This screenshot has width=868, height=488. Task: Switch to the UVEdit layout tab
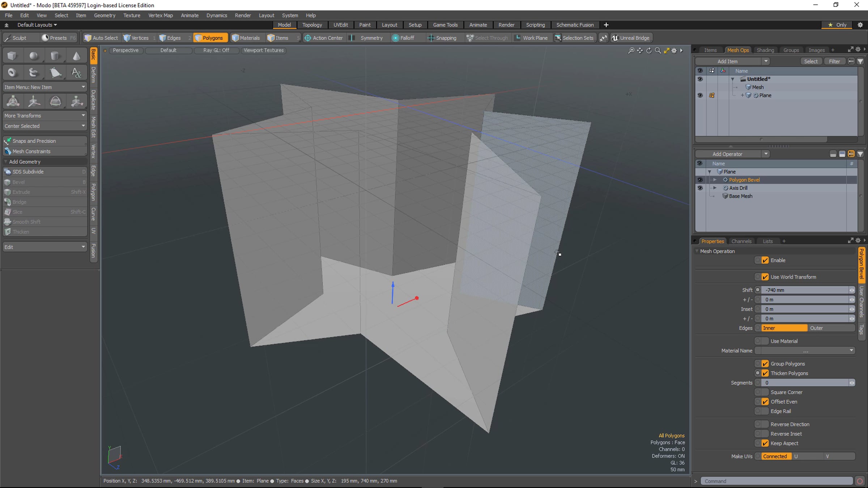pyautogui.click(x=340, y=25)
